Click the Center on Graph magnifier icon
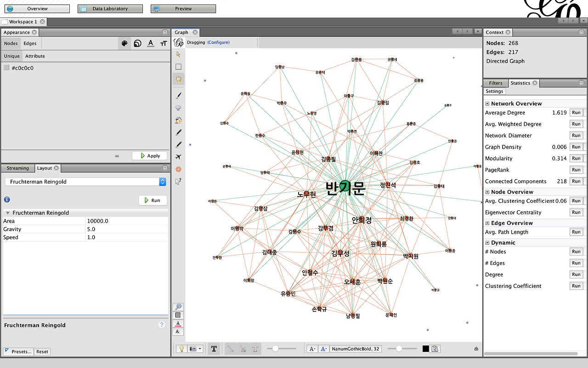This screenshot has height=368, width=588. click(178, 307)
